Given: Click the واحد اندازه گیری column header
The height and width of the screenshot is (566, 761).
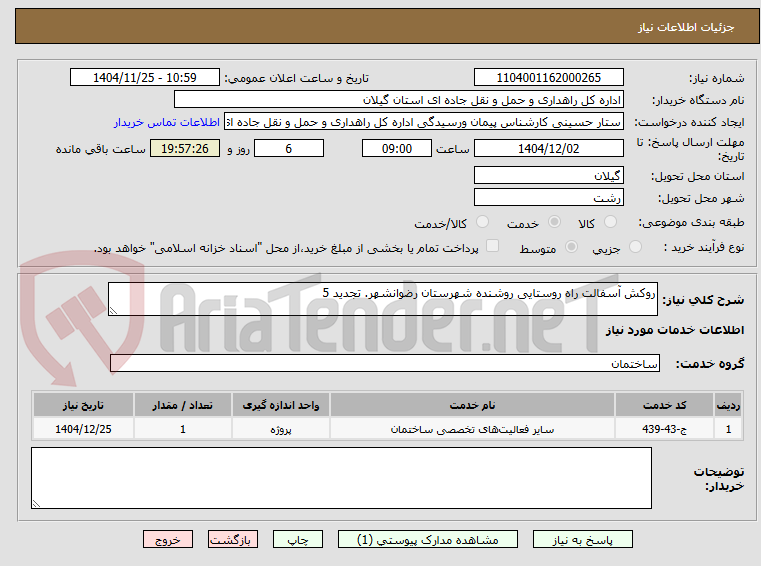Looking at the screenshot, I should point(281,405).
